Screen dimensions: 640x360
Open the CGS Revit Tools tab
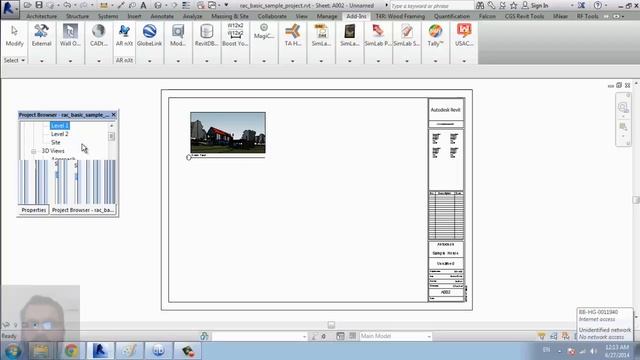pos(524,16)
